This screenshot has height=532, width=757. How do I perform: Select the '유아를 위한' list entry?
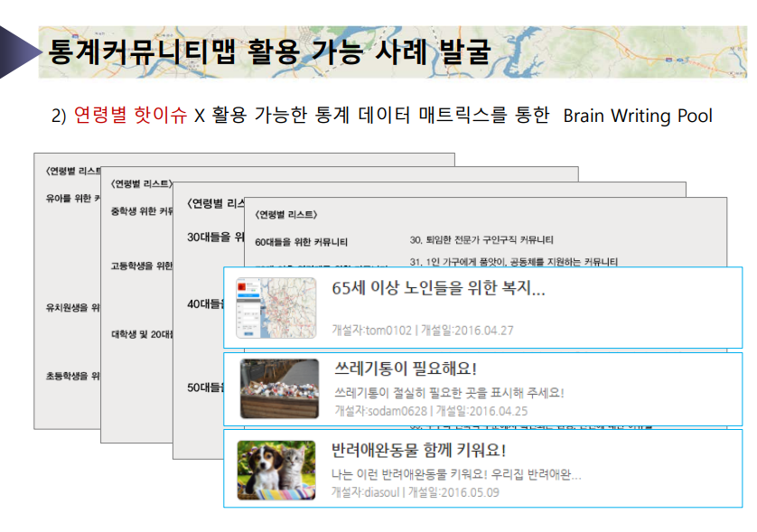pos(72,198)
